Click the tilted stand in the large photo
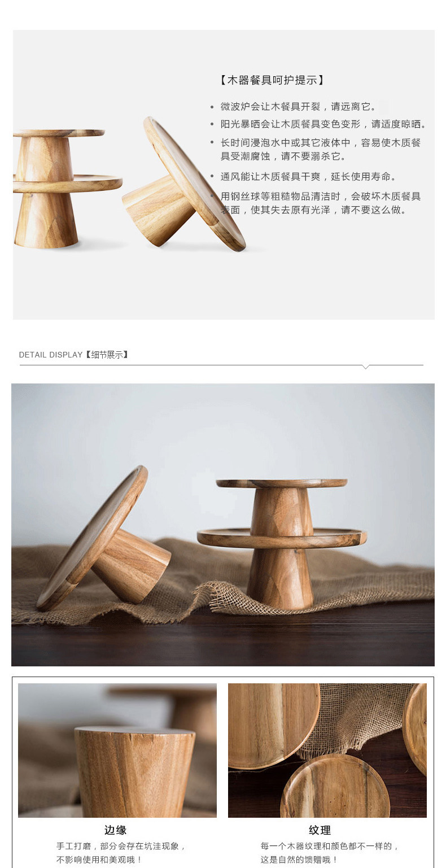446x868 pixels. tap(103, 538)
